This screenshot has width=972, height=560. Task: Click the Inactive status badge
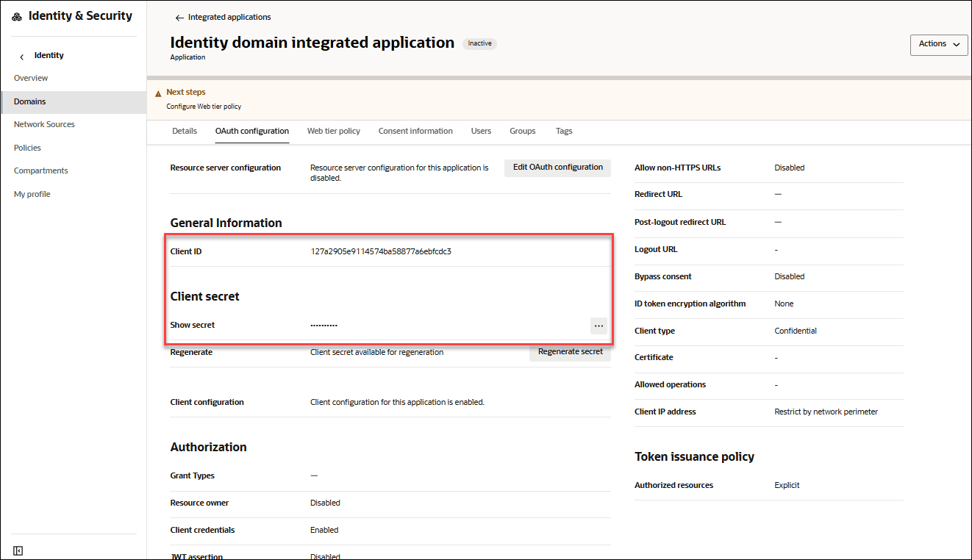coord(479,43)
